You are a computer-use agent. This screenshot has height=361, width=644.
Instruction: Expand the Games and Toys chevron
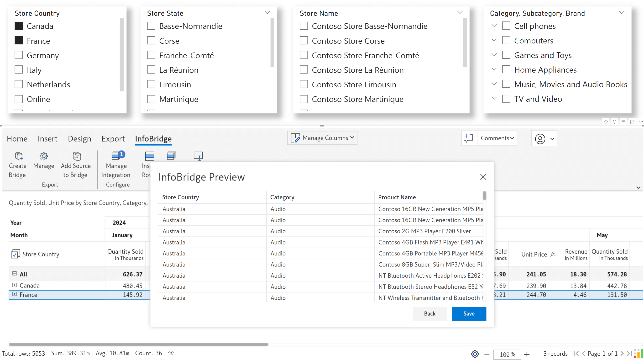click(x=494, y=54)
